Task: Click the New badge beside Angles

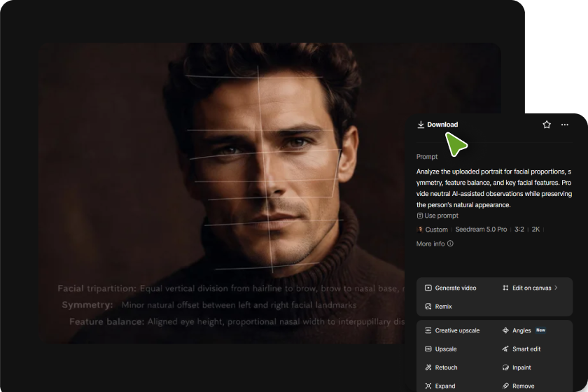Action: (x=540, y=330)
